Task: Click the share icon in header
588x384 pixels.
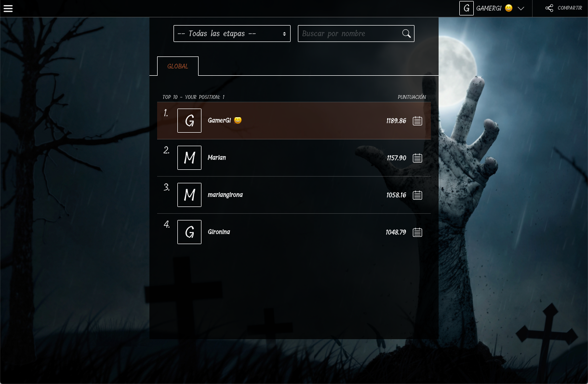Action: coord(549,8)
